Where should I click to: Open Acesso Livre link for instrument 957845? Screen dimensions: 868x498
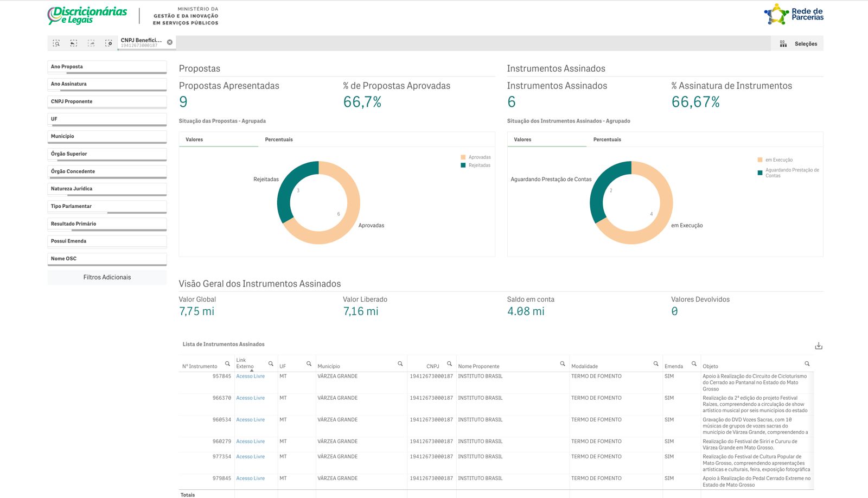250,376
